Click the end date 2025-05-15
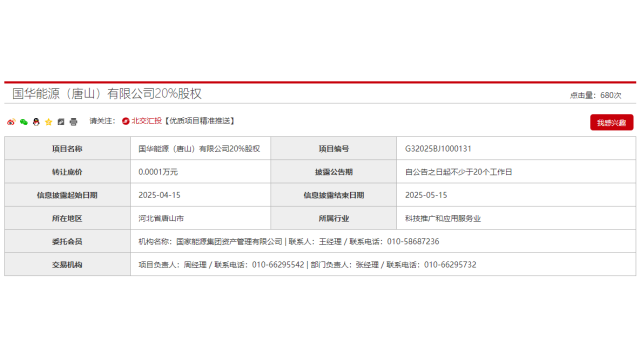This screenshot has width=640, height=360. tap(426, 195)
